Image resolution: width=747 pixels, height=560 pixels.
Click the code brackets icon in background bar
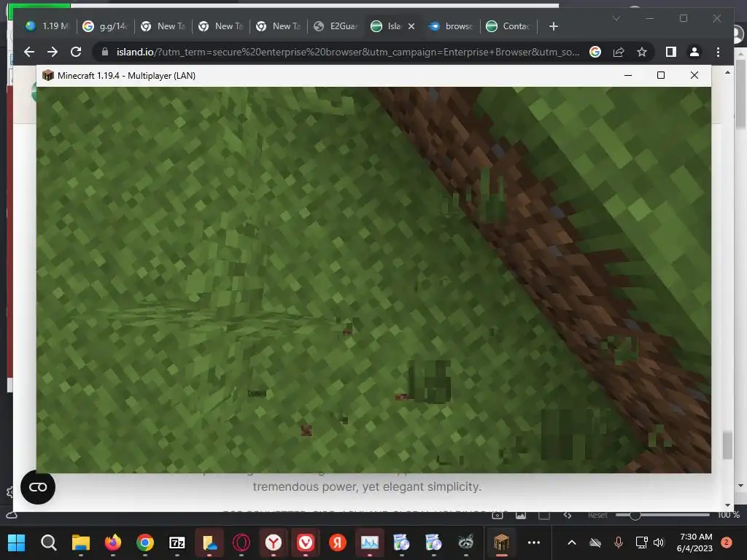pyautogui.click(x=567, y=516)
